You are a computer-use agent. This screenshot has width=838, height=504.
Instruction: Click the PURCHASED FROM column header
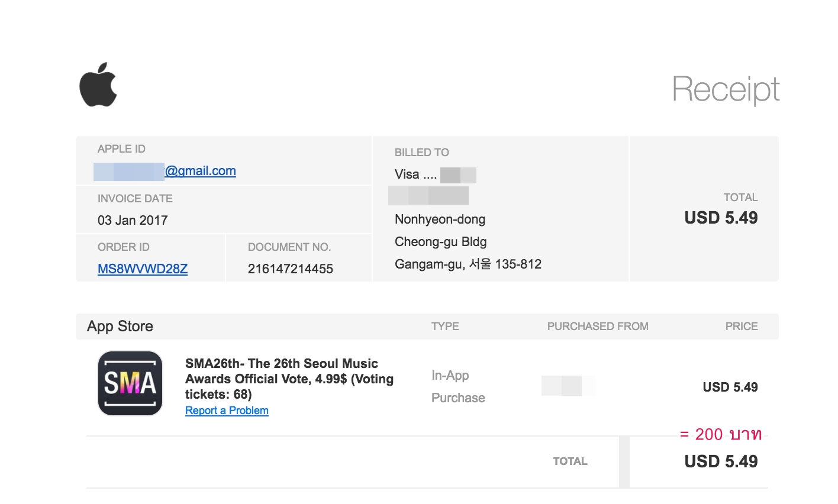[598, 327]
